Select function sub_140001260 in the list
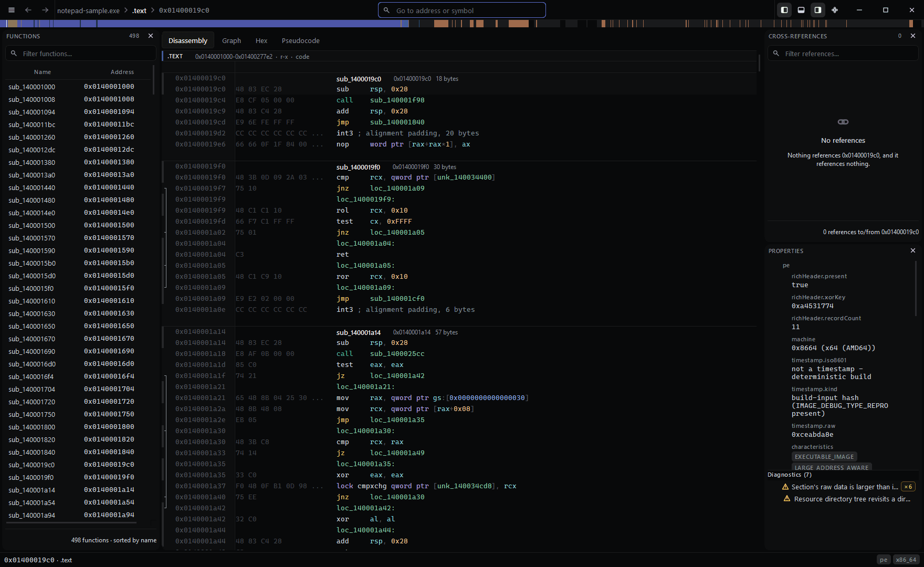This screenshot has width=924, height=567. (79, 137)
